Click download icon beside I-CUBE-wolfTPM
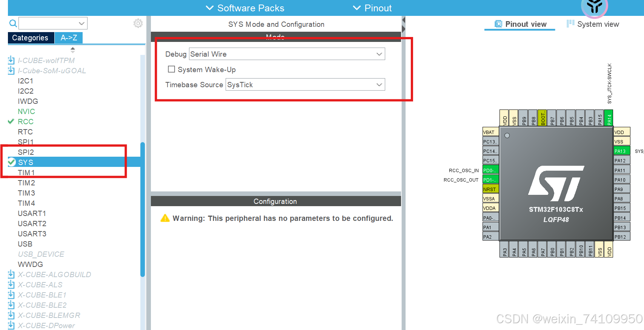The width and height of the screenshot is (644, 330). (11, 60)
